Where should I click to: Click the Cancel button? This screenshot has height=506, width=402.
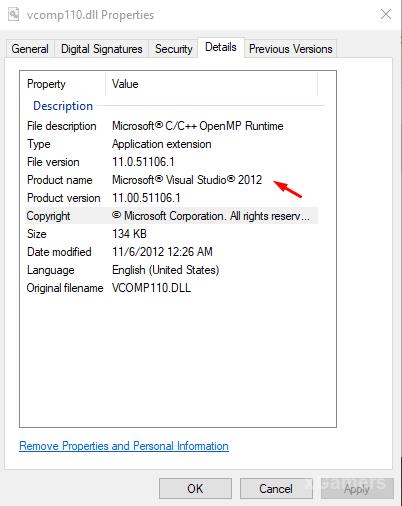click(x=276, y=489)
